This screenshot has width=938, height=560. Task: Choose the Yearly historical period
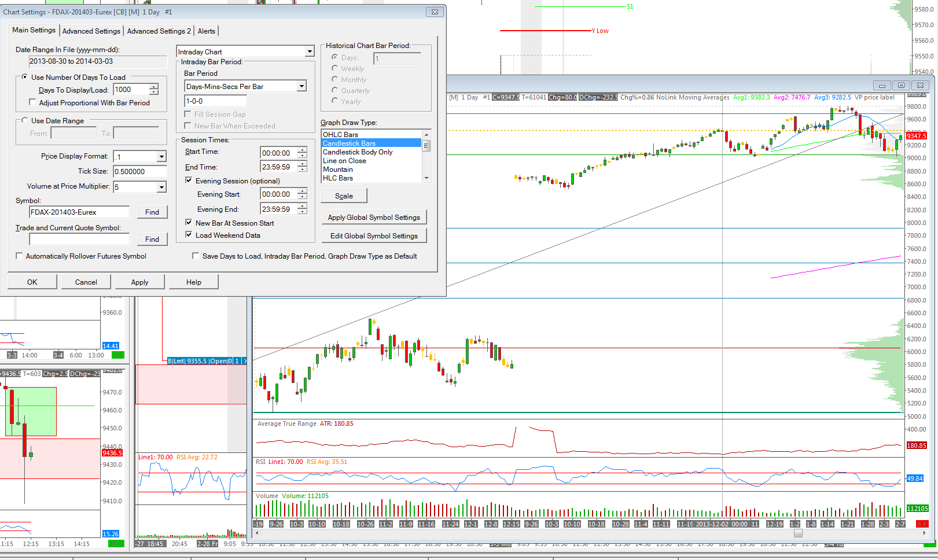click(x=334, y=101)
